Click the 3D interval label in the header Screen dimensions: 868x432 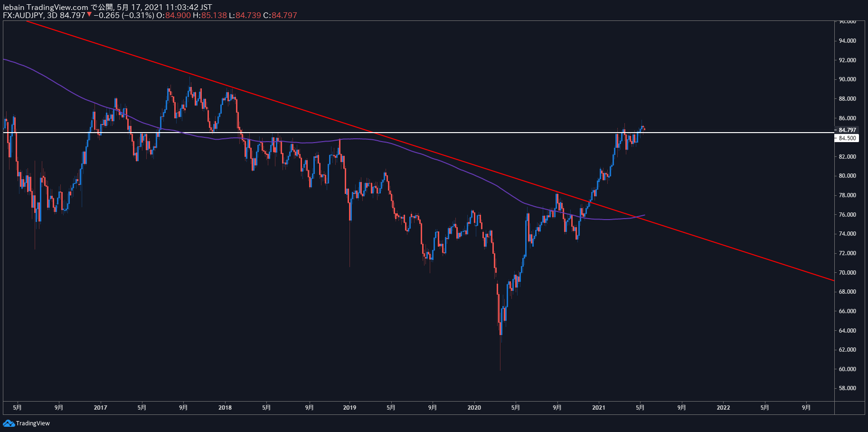coord(52,15)
